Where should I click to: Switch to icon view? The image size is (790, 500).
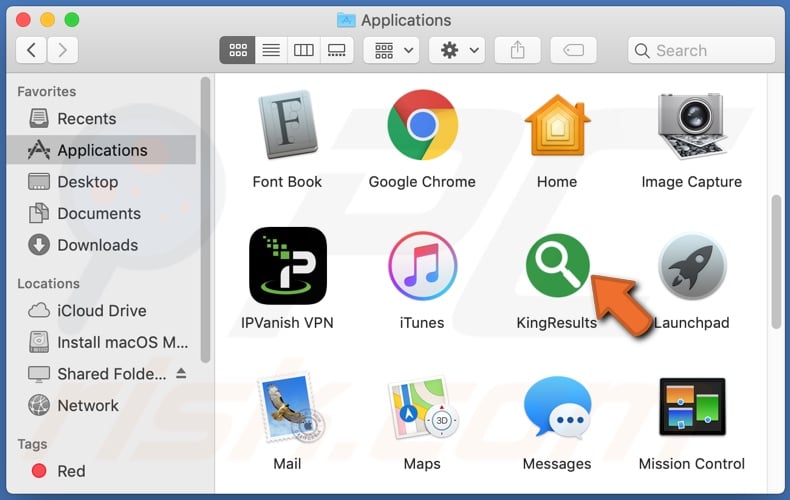click(238, 50)
